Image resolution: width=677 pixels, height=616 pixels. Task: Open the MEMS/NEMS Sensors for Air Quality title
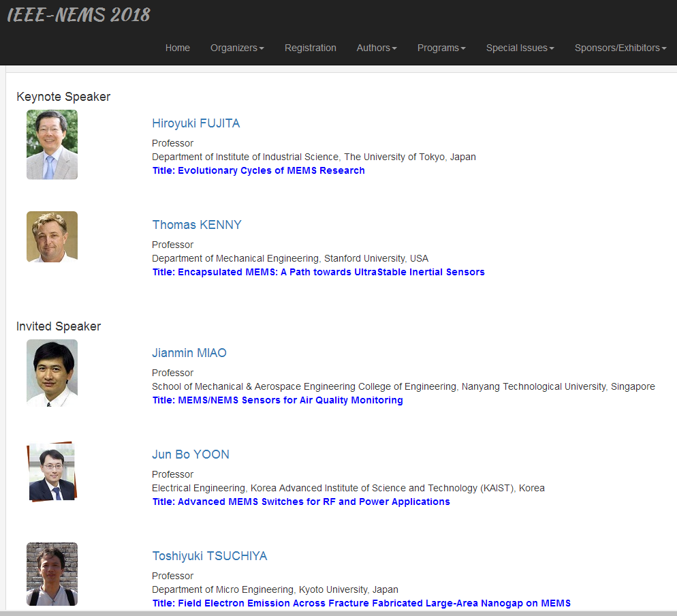pos(278,400)
